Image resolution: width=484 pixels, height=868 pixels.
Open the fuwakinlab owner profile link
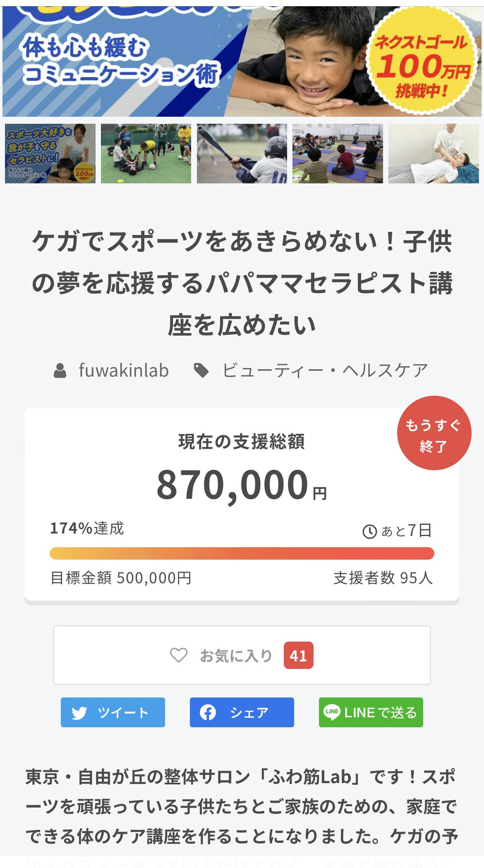click(124, 370)
